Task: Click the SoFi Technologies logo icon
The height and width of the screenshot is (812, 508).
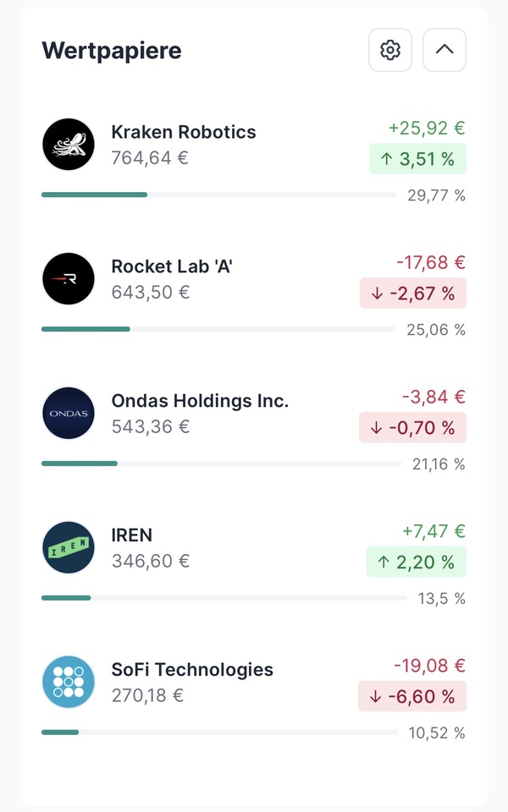Action: point(69,682)
